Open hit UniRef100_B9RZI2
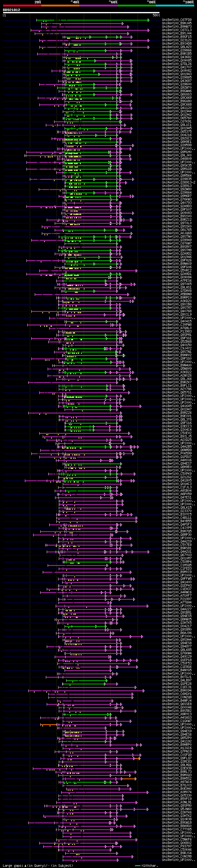 pyautogui.click(x=177, y=220)
